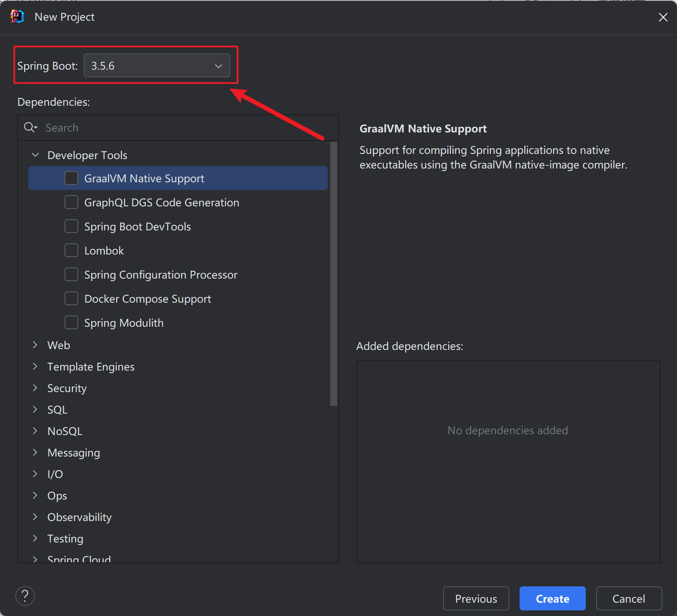Tick Spring Configuration Processor checkbox
The width and height of the screenshot is (677, 616).
click(71, 274)
